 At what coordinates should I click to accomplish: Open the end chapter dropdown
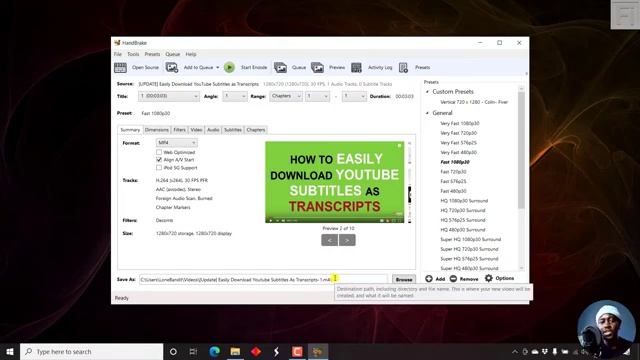coord(354,96)
